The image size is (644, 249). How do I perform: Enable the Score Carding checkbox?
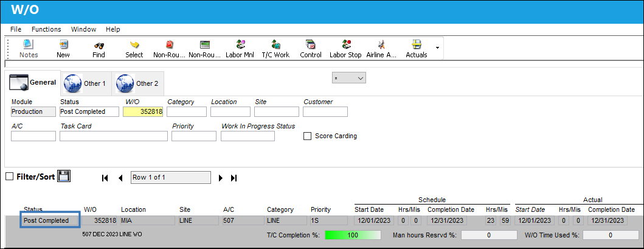(x=307, y=136)
